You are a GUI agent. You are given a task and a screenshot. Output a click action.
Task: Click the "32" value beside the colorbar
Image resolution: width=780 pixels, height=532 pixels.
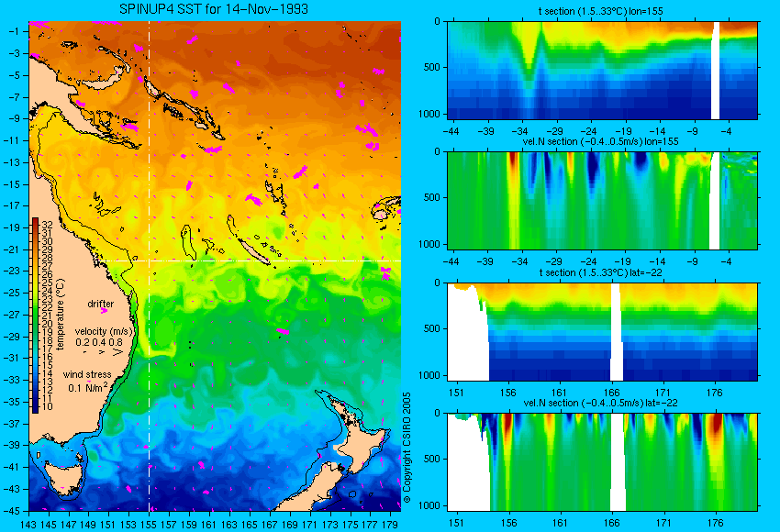point(47,226)
